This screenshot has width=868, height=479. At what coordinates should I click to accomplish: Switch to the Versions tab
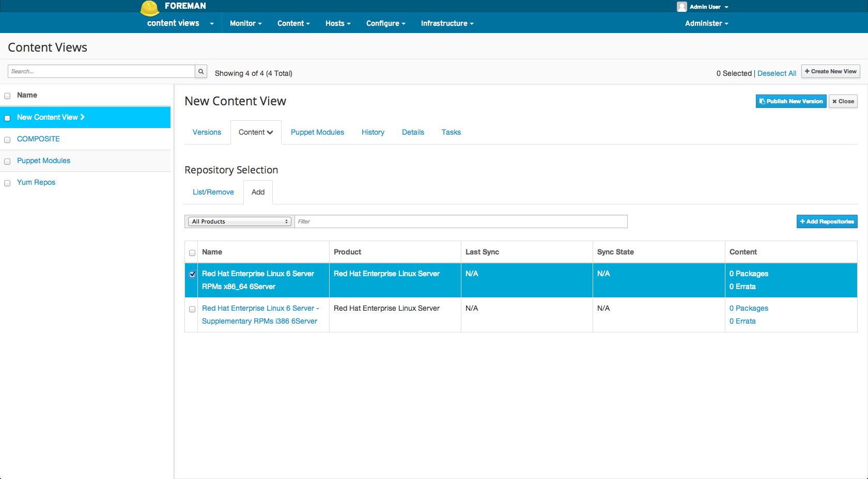point(207,132)
